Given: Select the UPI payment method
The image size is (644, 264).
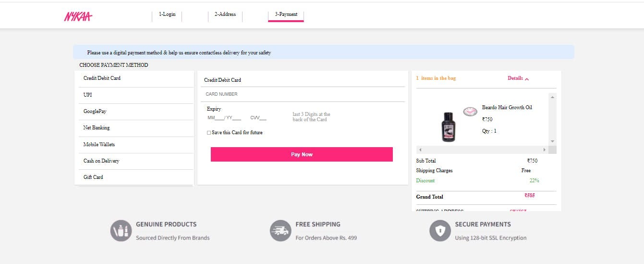Looking at the screenshot, I should point(134,95).
